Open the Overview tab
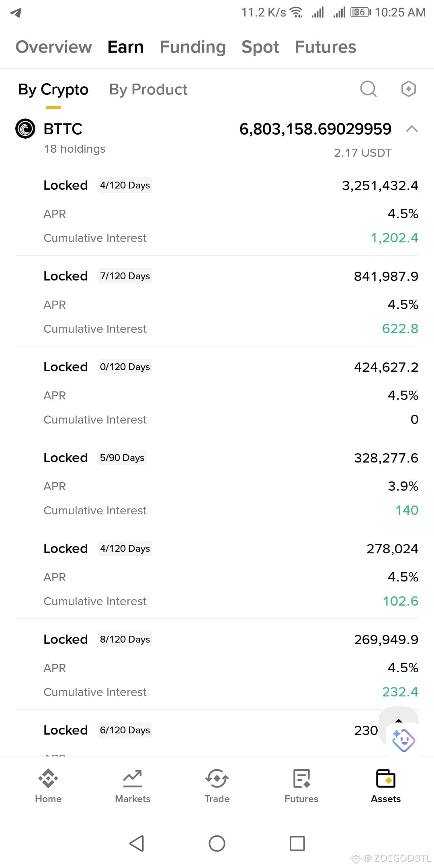This screenshot has width=434, height=868. [54, 47]
